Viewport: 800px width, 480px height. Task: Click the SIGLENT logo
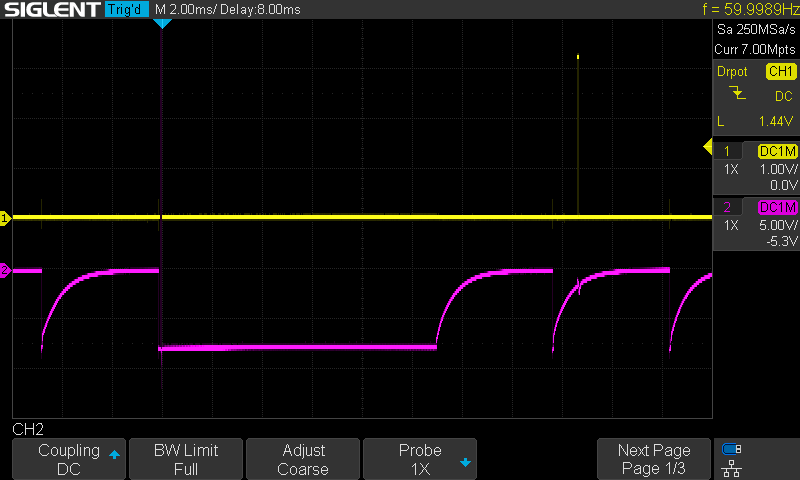coord(52,9)
